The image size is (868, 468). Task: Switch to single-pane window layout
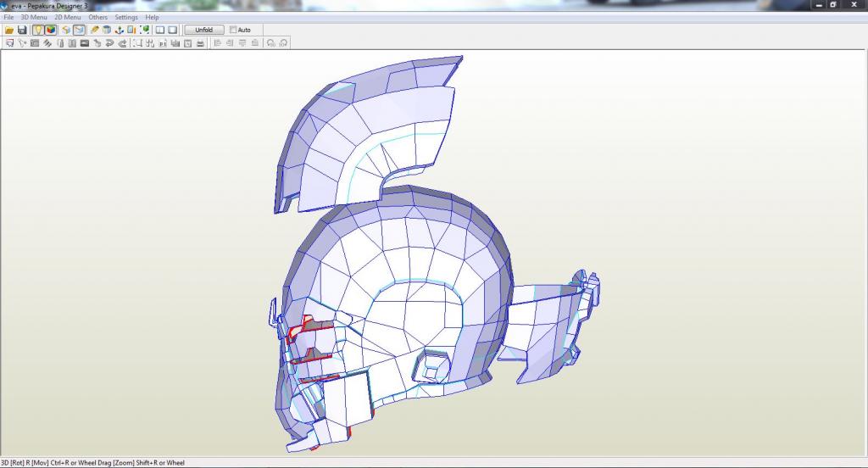[x=173, y=30]
